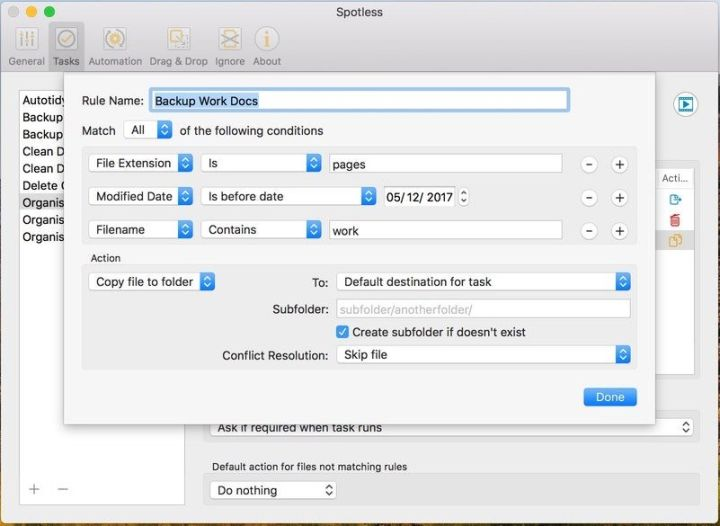Add condition after Modified Date row
Screen dimensions: 720x526
619,198
